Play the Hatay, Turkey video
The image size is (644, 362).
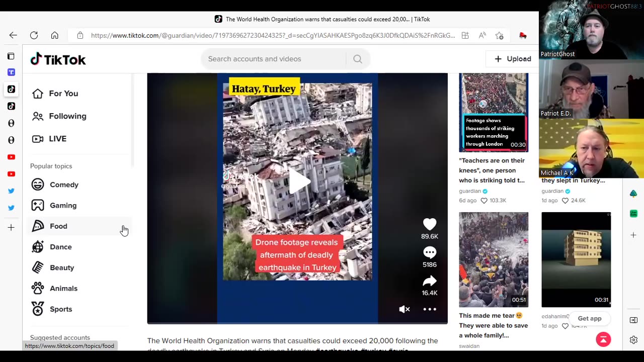click(x=299, y=181)
